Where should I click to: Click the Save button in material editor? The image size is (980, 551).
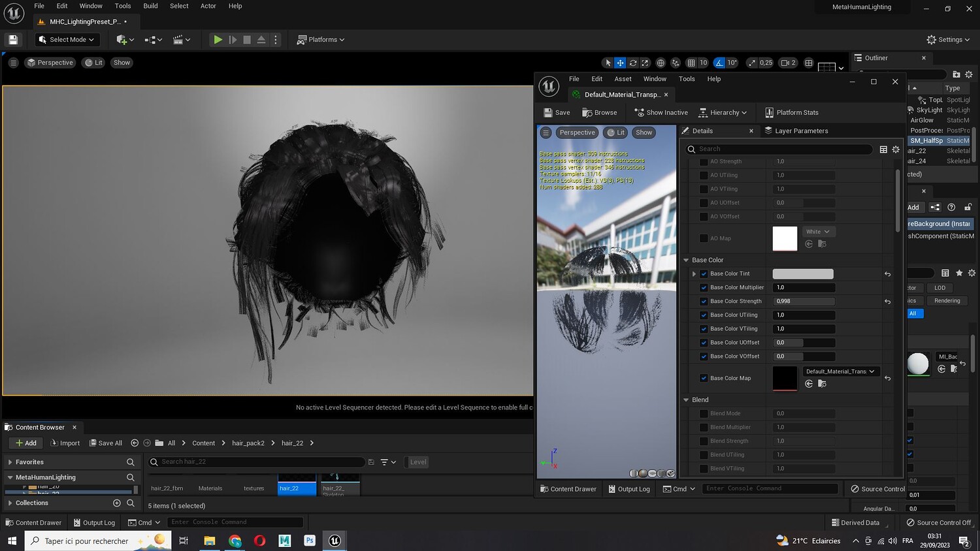[x=557, y=112]
